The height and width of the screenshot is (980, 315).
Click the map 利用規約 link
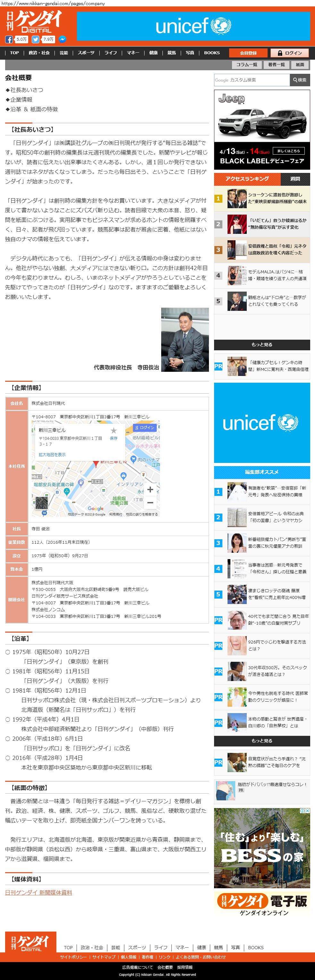pyautogui.click(x=115, y=514)
